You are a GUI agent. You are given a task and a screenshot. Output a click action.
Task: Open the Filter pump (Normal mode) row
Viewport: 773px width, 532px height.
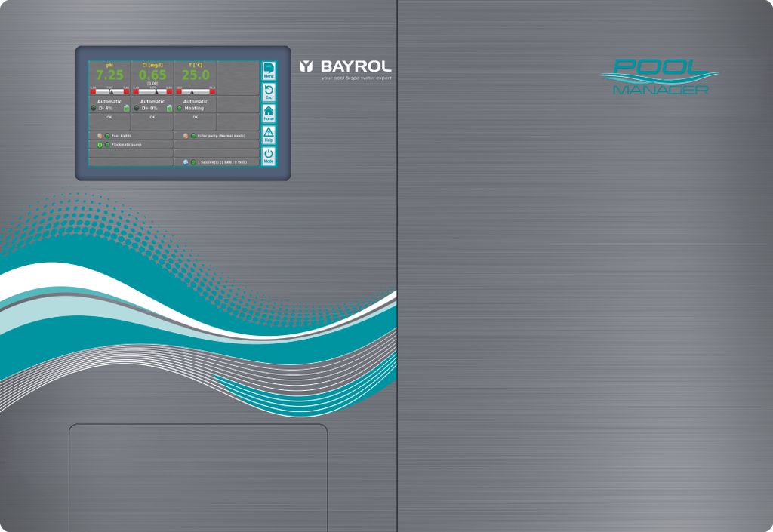pyautogui.click(x=217, y=136)
